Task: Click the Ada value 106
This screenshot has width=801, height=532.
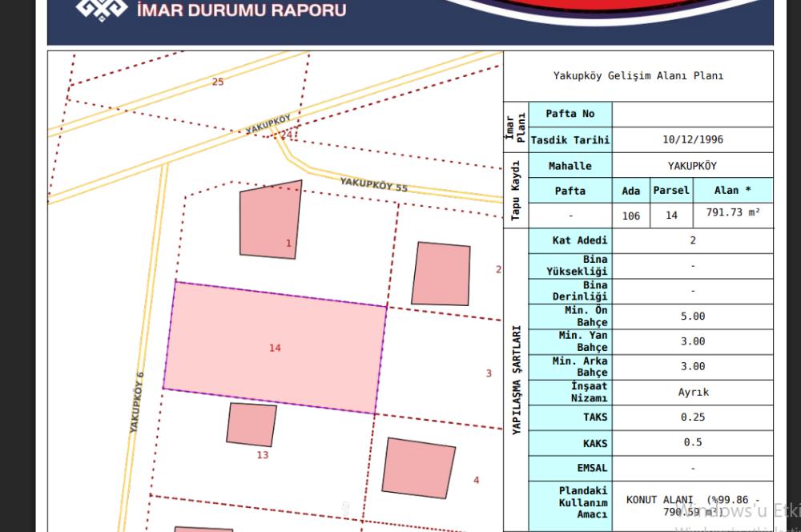Action: [x=631, y=216]
